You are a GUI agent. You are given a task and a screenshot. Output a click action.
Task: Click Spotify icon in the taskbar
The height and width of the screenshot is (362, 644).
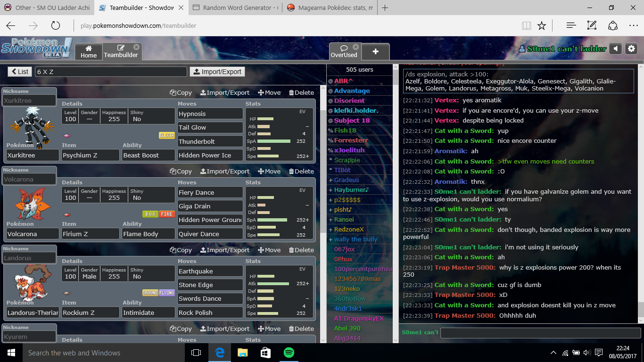point(289,353)
